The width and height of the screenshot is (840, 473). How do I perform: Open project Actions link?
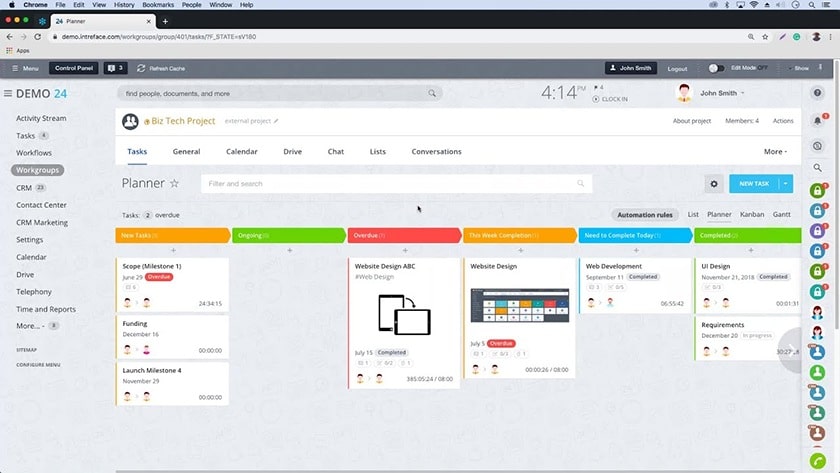783,121
